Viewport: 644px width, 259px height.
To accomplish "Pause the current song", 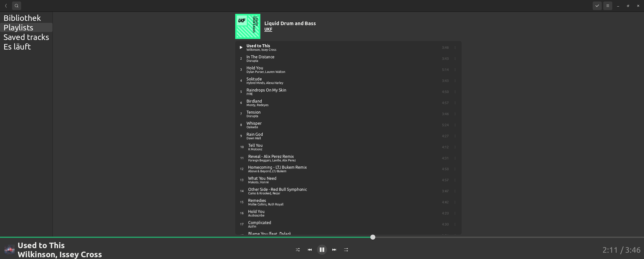I will click(x=322, y=250).
